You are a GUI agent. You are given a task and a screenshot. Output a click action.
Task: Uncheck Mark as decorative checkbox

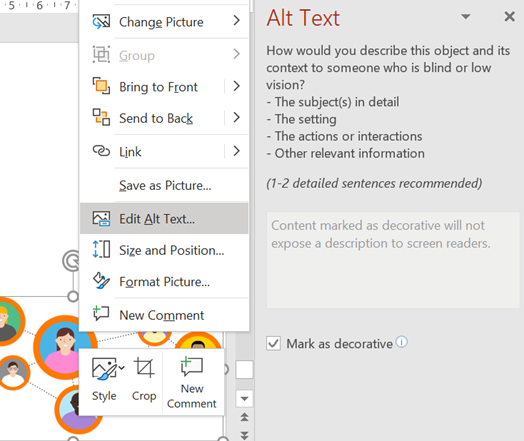(x=273, y=343)
